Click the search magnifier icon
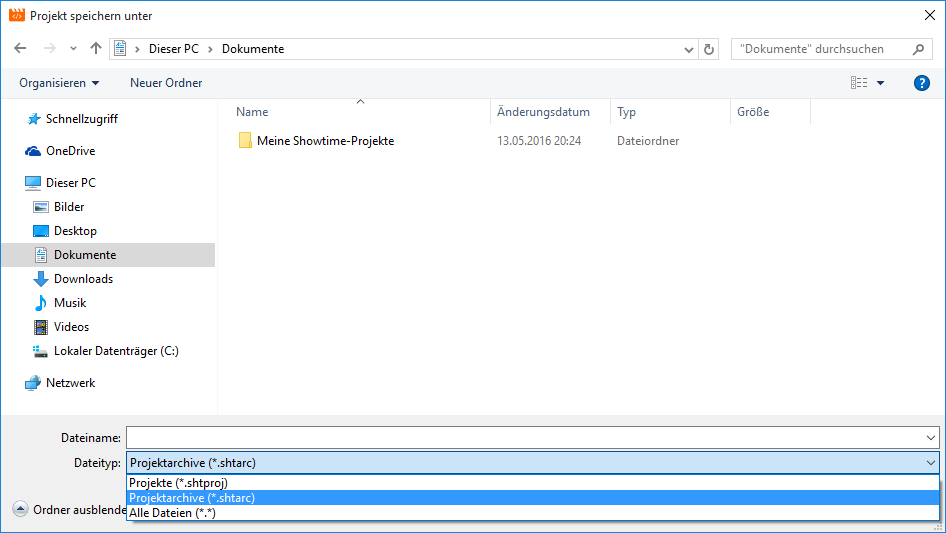Screen dimensions: 946x533 tap(918, 49)
